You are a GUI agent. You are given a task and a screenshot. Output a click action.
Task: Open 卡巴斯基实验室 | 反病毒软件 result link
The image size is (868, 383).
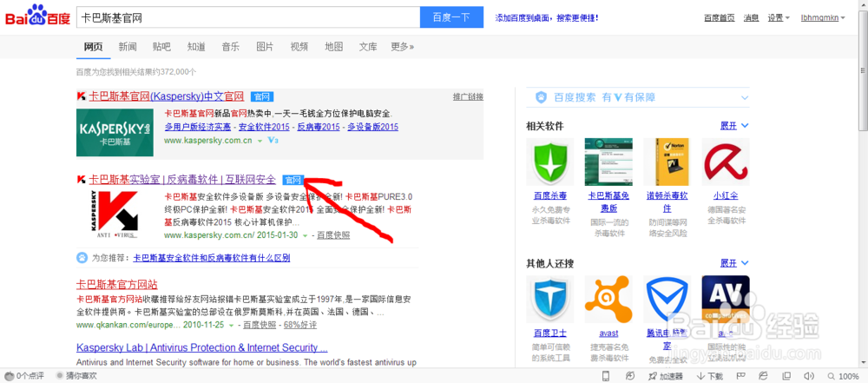coord(182,180)
